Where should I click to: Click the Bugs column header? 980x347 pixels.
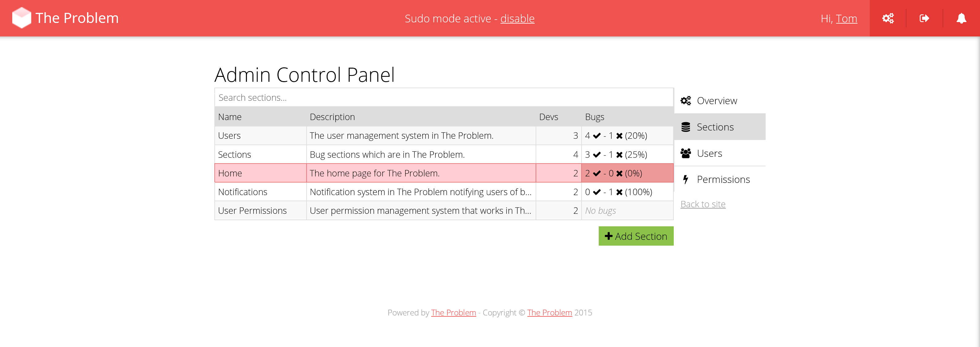pyautogui.click(x=595, y=117)
